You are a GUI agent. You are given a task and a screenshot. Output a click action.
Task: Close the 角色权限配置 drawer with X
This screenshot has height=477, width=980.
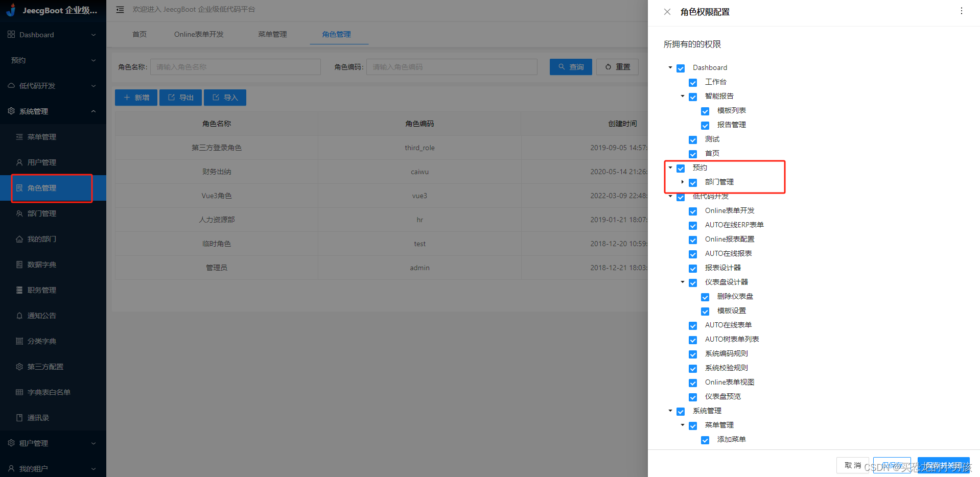(667, 12)
